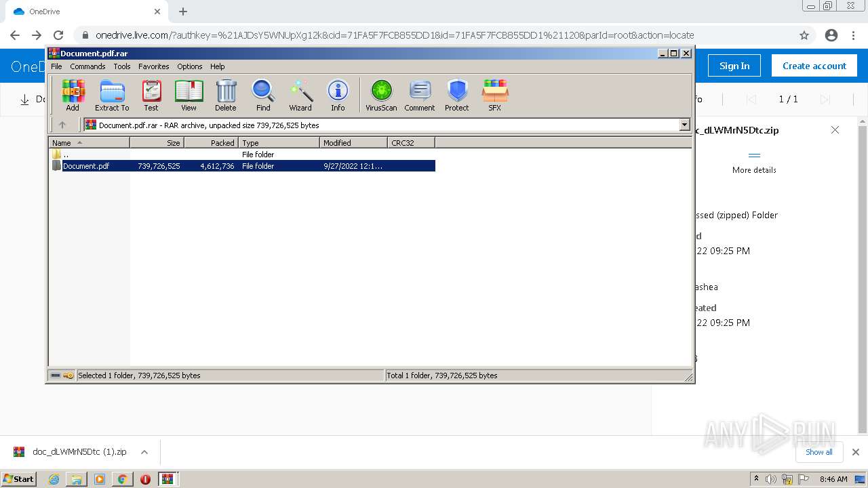Select the parent '..' folder row
Screen dimensions: 868x488
[242, 155]
